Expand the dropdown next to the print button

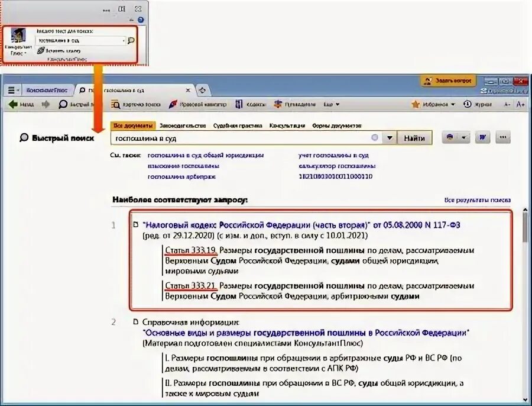coord(464,137)
